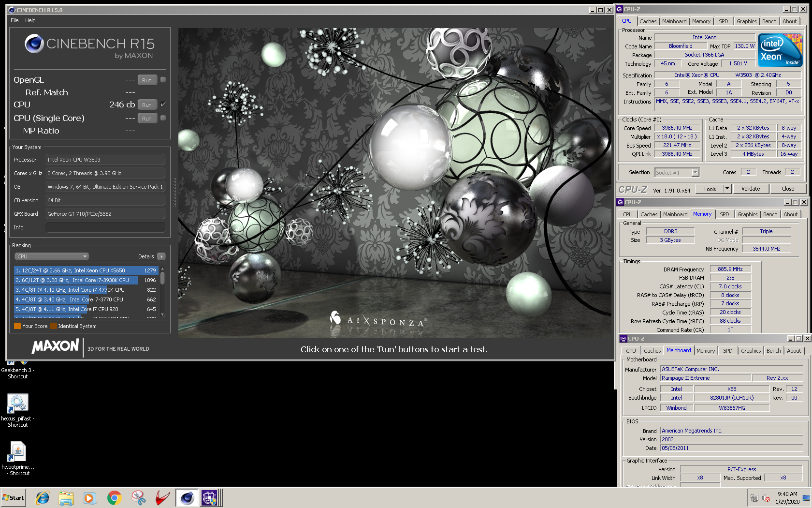Open the hwbotprime desktop shortcut

18,459
